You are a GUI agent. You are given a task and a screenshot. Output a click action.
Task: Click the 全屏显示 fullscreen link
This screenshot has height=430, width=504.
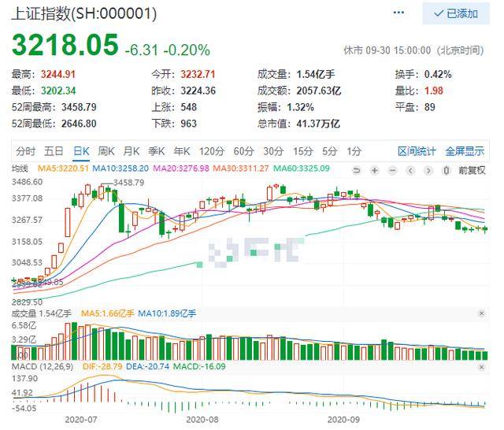coord(465,151)
